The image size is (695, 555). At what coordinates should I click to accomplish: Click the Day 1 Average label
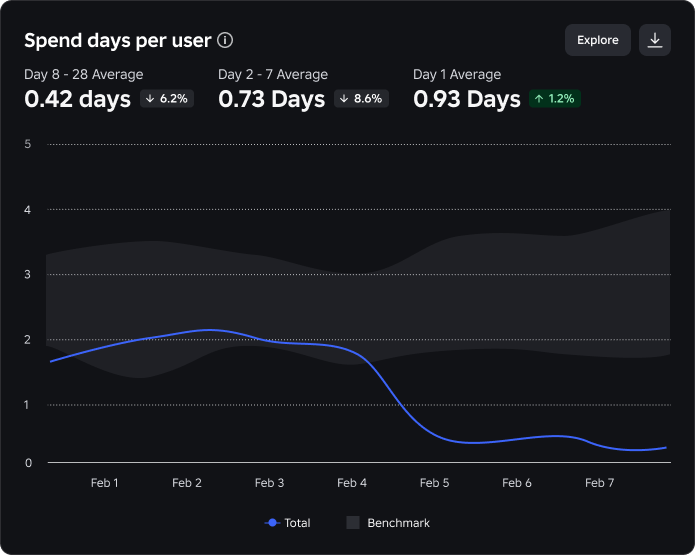pyautogui.click(x=457, y=74)
